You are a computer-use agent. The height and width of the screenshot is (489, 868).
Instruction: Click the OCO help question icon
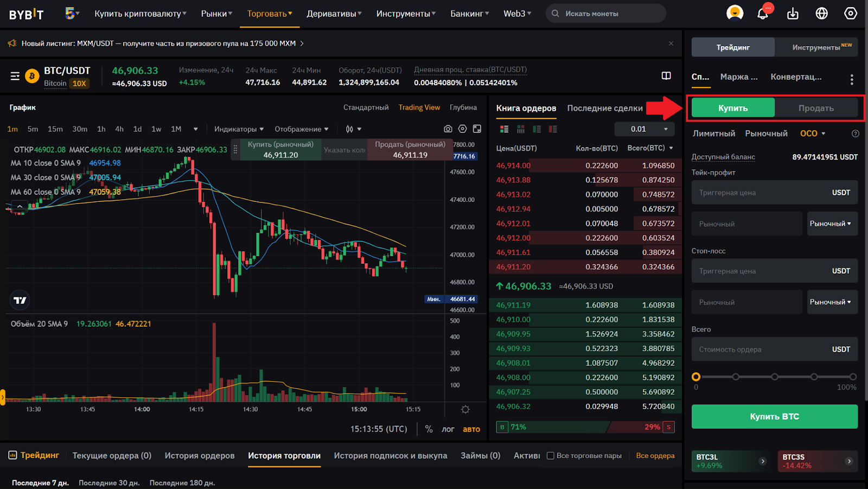coord(855,134)
